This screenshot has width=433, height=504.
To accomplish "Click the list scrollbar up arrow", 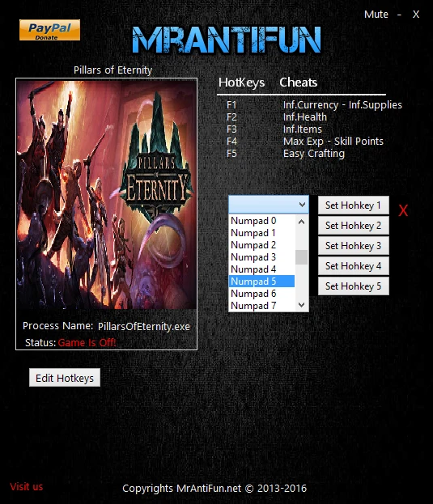I will (302, 222).
